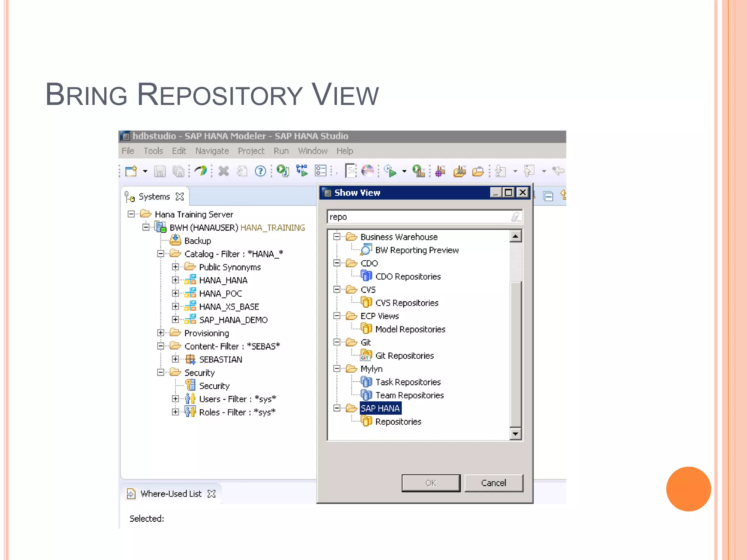The height and width of the screenshot is (560, 747).
Task: Select the Backup tree item
Action: tap(198, 241)
